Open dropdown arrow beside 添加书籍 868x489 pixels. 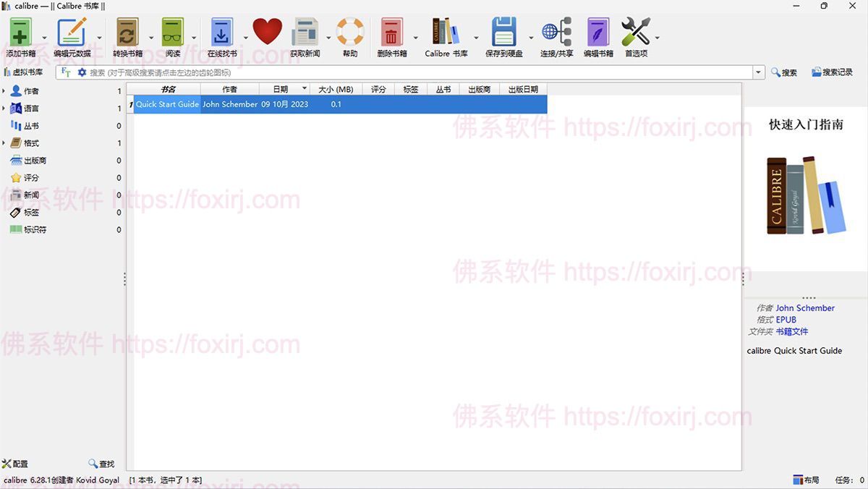coord(45,38)
